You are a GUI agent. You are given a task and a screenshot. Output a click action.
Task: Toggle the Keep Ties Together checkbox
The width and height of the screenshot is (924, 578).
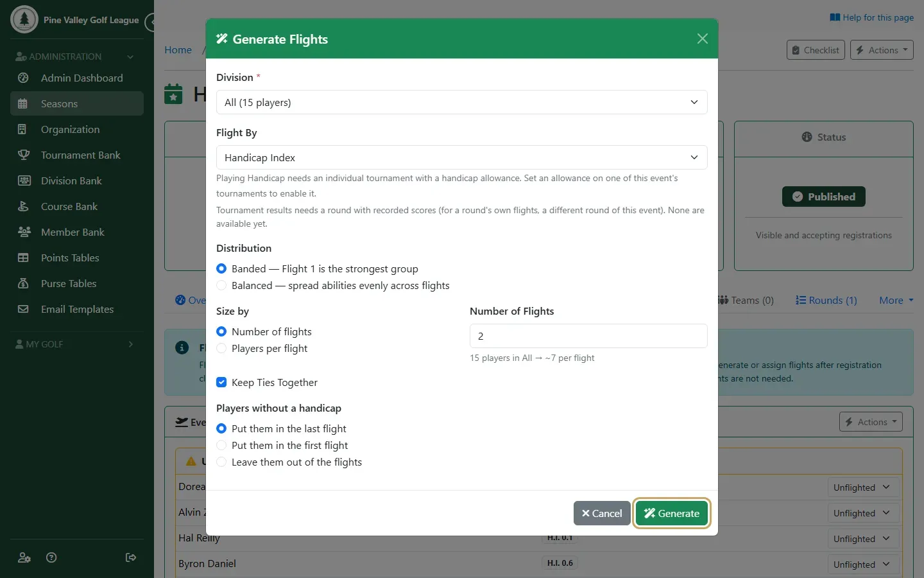[221, 382]
